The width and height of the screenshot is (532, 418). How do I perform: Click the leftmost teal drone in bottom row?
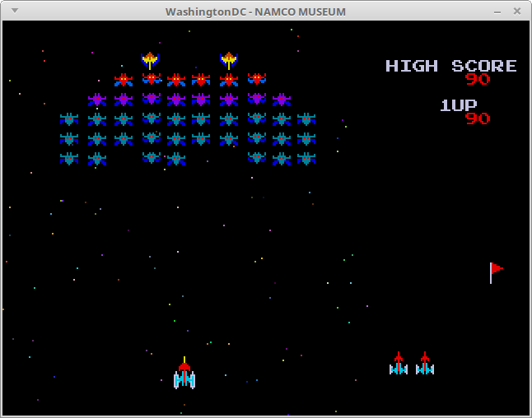click(x=69, y=159)
